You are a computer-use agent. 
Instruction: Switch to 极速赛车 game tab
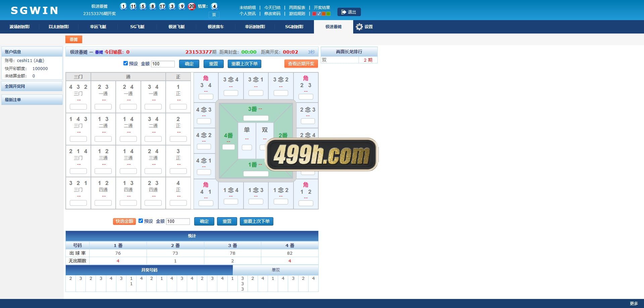point(216,27)
